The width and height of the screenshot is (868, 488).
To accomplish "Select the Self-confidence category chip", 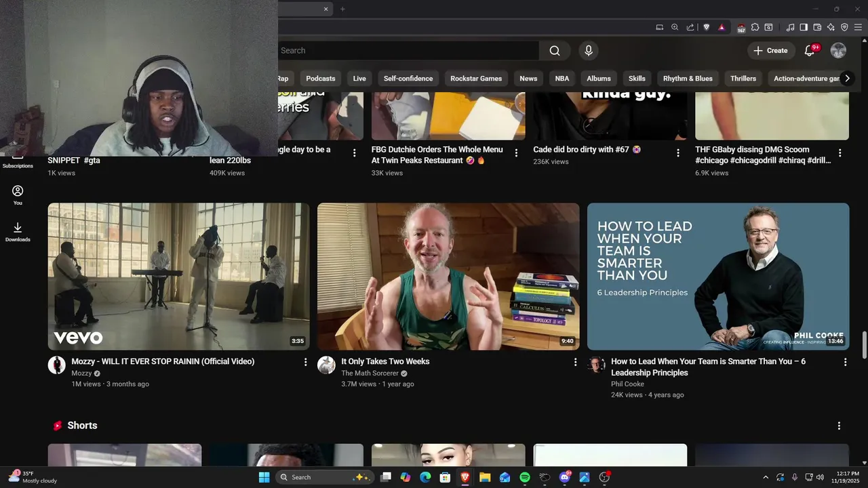I will coord(408,79).
